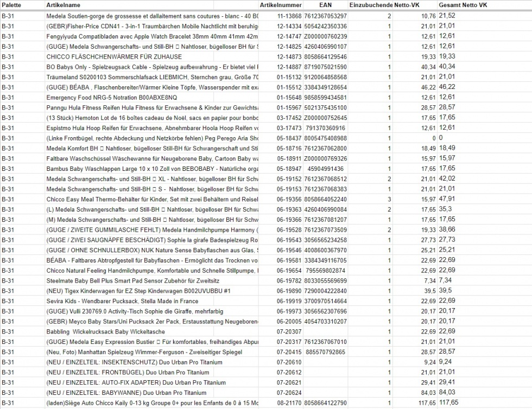This screenshot has height=409, width=532.
Task: Click EAN 3056562307696
Action: pyautogui.click(x=326, y=311)
